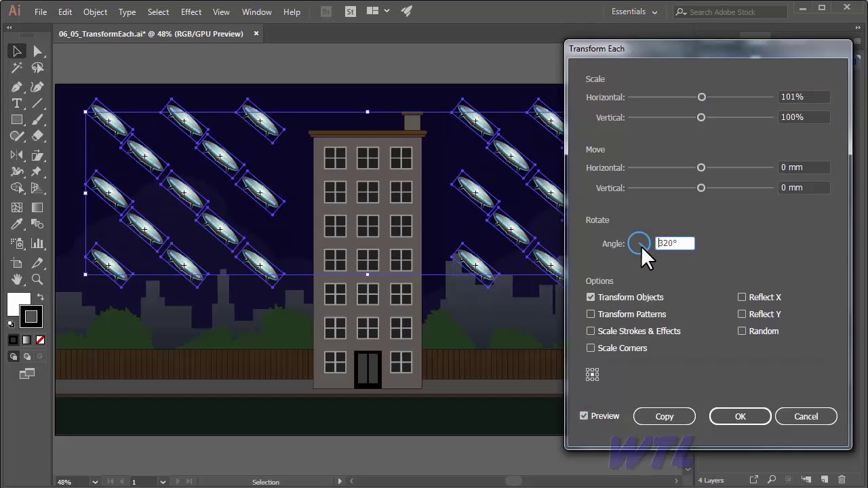Open the Essentials workspace dropdown

pyautogui.click(x=635, y=12)
